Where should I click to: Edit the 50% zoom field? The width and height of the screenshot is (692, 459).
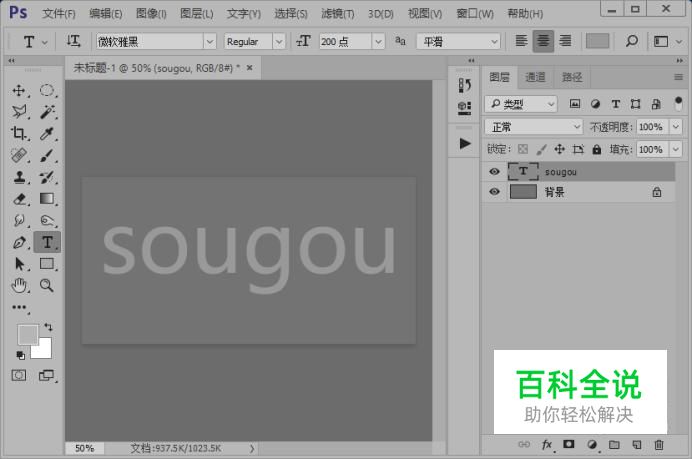pos(84,448)
